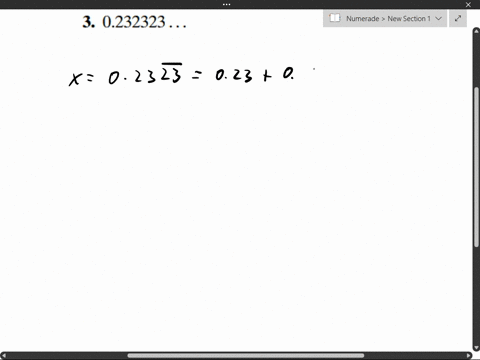
Task: Click the scroll up arrow on vertical scrollbar
Action: pos(476,31)
